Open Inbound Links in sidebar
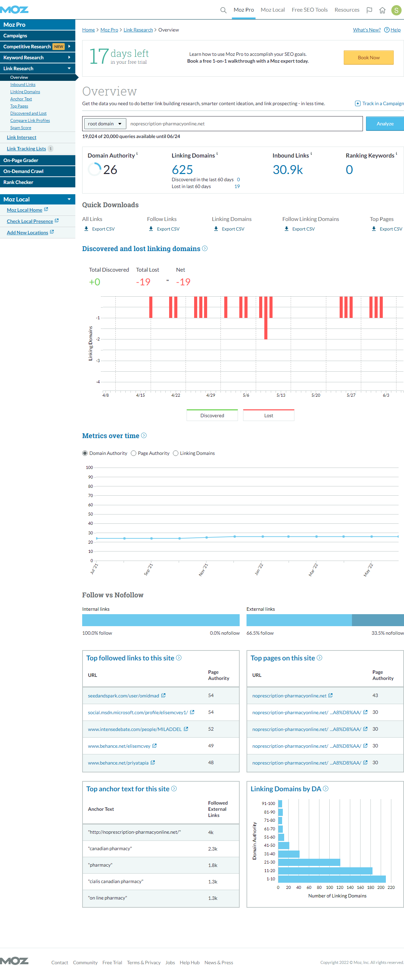Image resolution: width=404 pixels, height=980 pixels. tap(23, 85)
